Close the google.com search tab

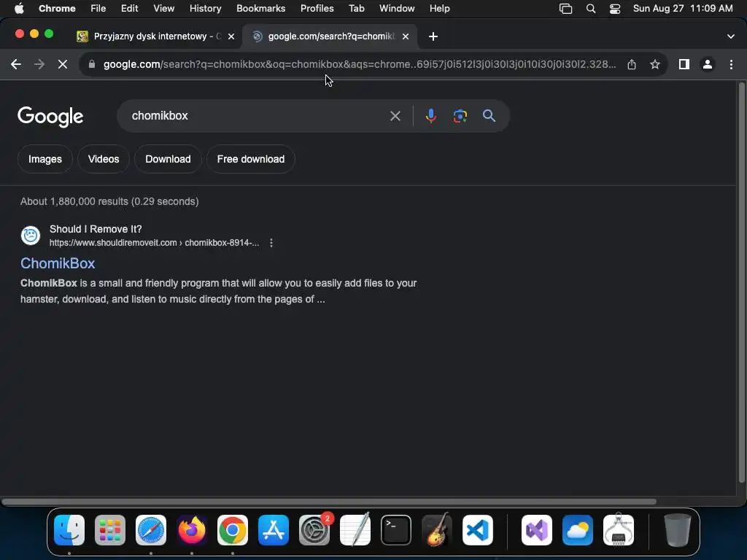[x=406, y=36]
